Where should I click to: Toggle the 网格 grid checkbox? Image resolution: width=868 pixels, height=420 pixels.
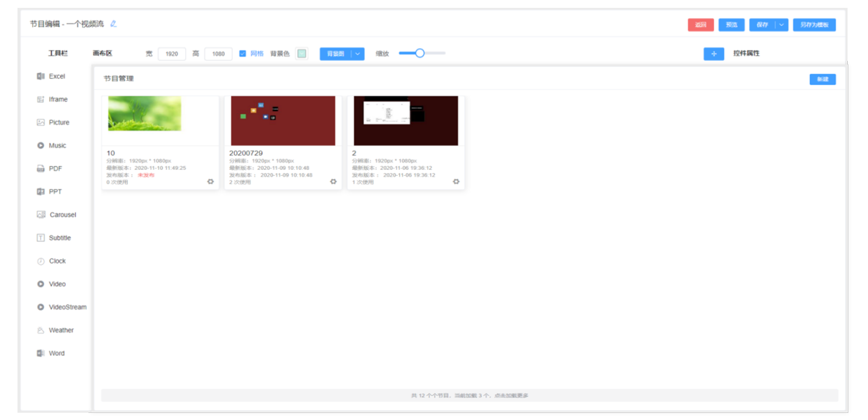(x=243, y=54)
